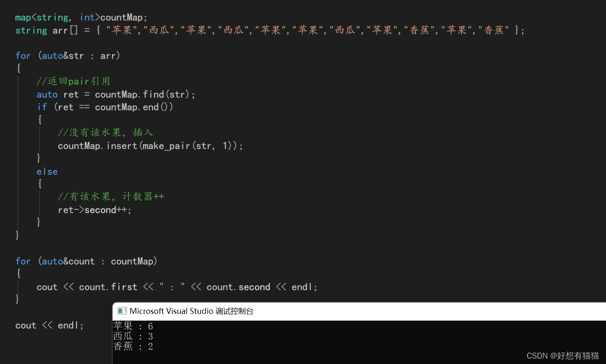The width and height of the screenshot is (606, 364).
Task: Click the final line 'cout << endl;'
Action: [x=49, y=325]
